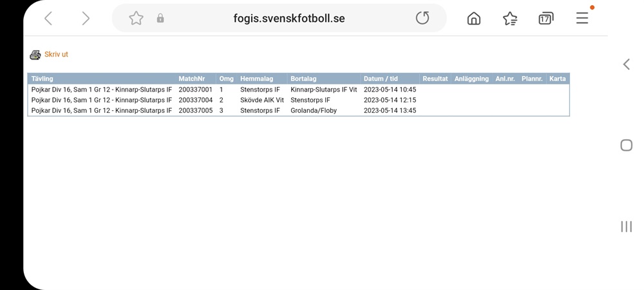Click the Skriv ut print link
The height and width of the screenshot is (290, 644).
(56, 54)
